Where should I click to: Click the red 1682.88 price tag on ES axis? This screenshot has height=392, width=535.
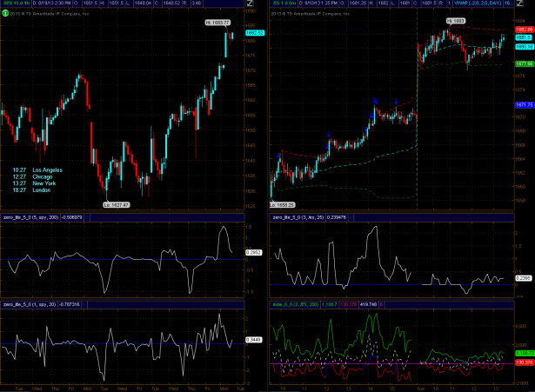point(524,29)
